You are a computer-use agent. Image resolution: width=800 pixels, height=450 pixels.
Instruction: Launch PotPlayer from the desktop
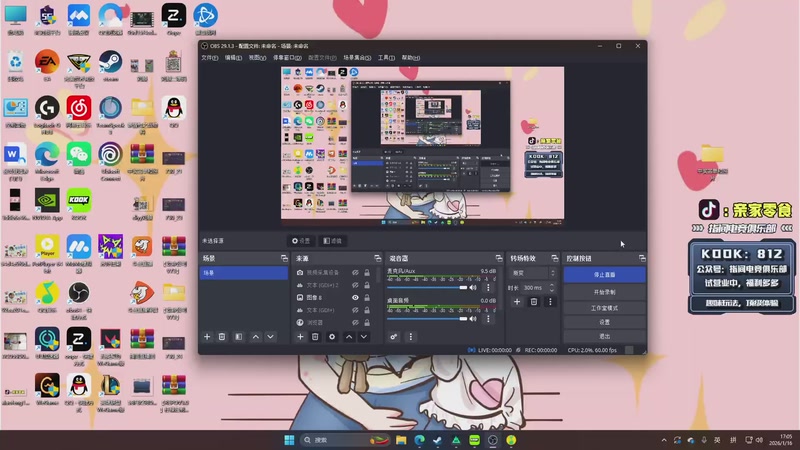pyautogui.click(x=47, y=254)
